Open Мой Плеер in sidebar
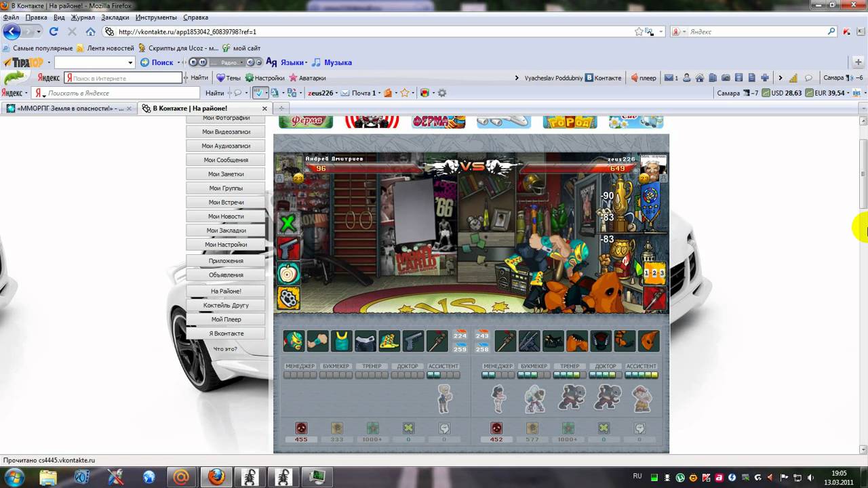This screenshot has width=868, height=488. pyautogui.click(x=226, y=319)
